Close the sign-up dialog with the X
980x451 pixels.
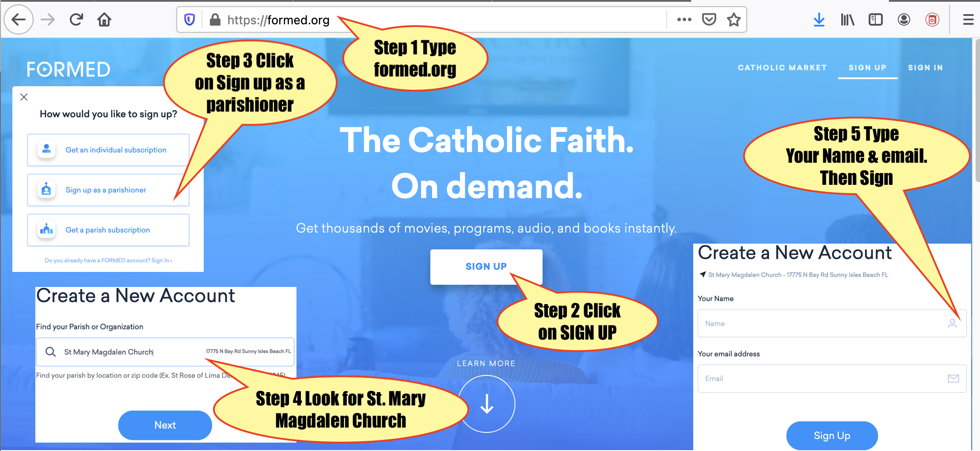tap(24, 97)
